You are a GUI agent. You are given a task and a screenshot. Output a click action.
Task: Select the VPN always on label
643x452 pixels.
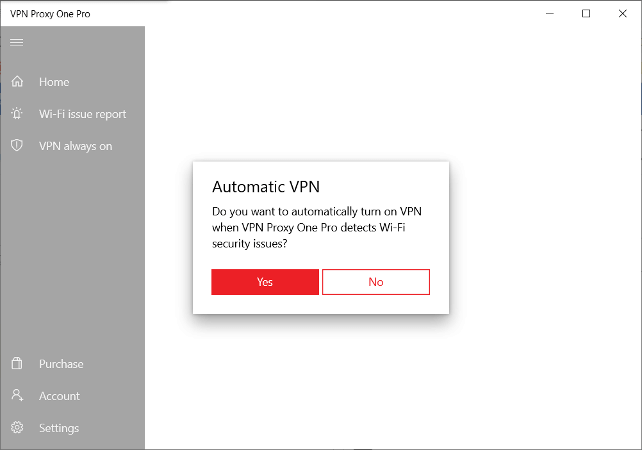(76, 146)
